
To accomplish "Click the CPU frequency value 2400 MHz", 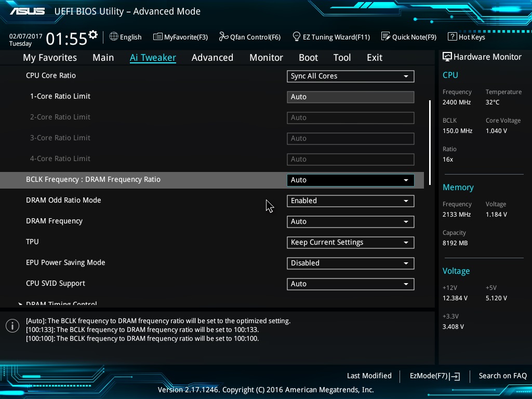I will point(457,102).
